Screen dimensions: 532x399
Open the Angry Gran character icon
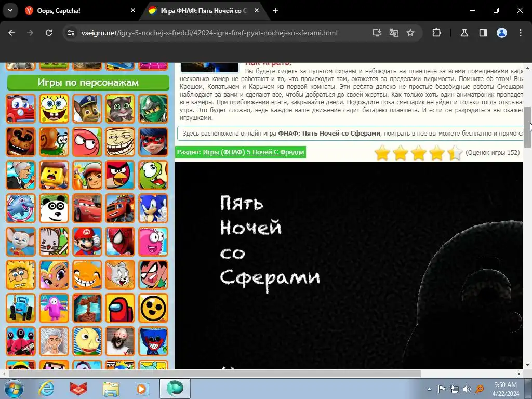point(21,175)
